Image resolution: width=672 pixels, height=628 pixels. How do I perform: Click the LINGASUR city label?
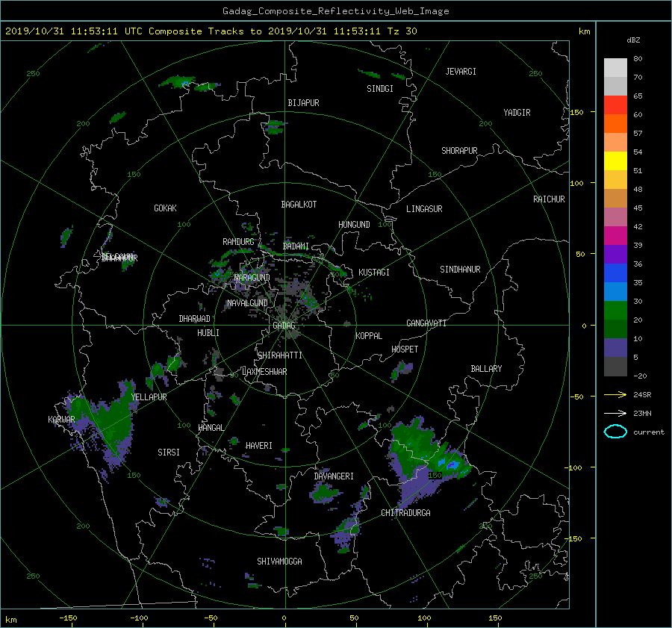click(424, 209)
